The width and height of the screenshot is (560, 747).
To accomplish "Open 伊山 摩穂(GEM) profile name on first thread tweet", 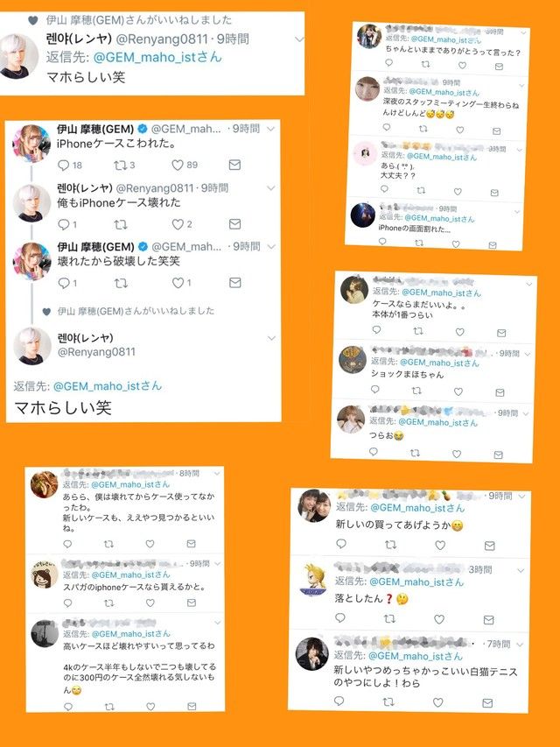I will click(x=95, y=129).
